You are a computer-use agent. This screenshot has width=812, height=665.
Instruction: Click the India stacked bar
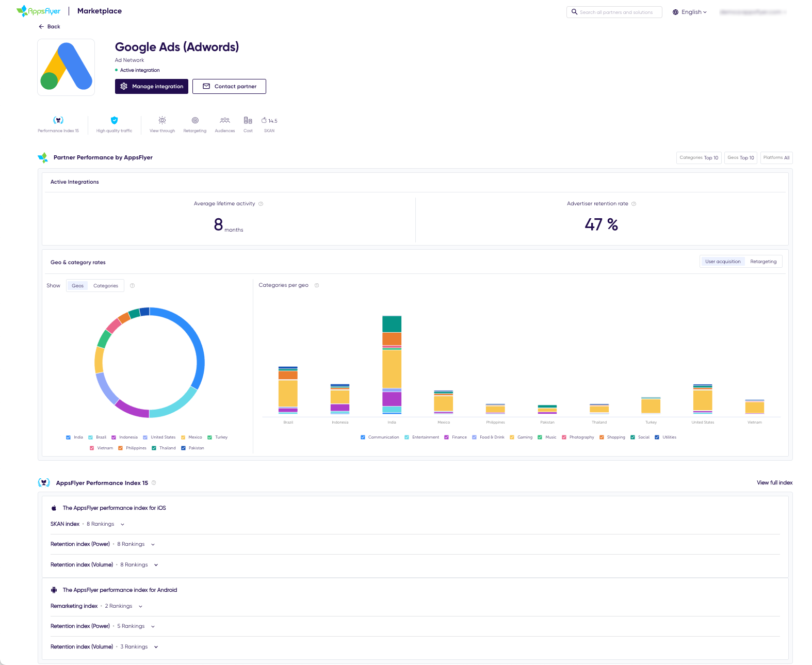[392, 365]
